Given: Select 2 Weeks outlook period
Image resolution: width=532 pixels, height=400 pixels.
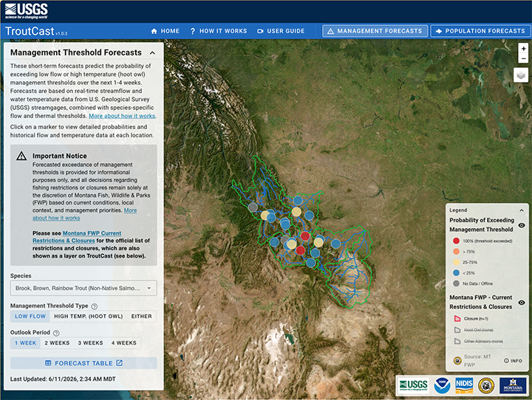Looking at the screenshot, I should tap(57, 343).
